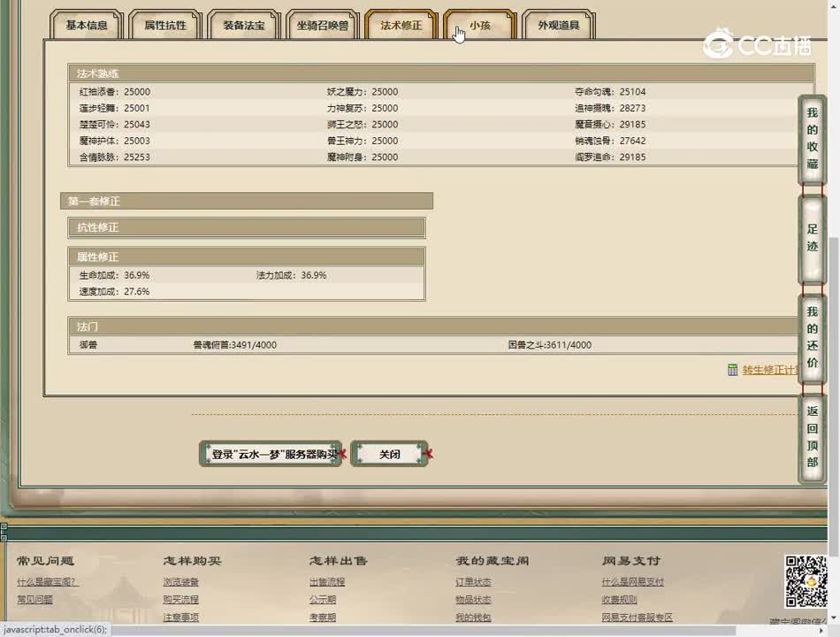Open the 我的收藏 side button
The image size is (840, 637).
[812, 139]
